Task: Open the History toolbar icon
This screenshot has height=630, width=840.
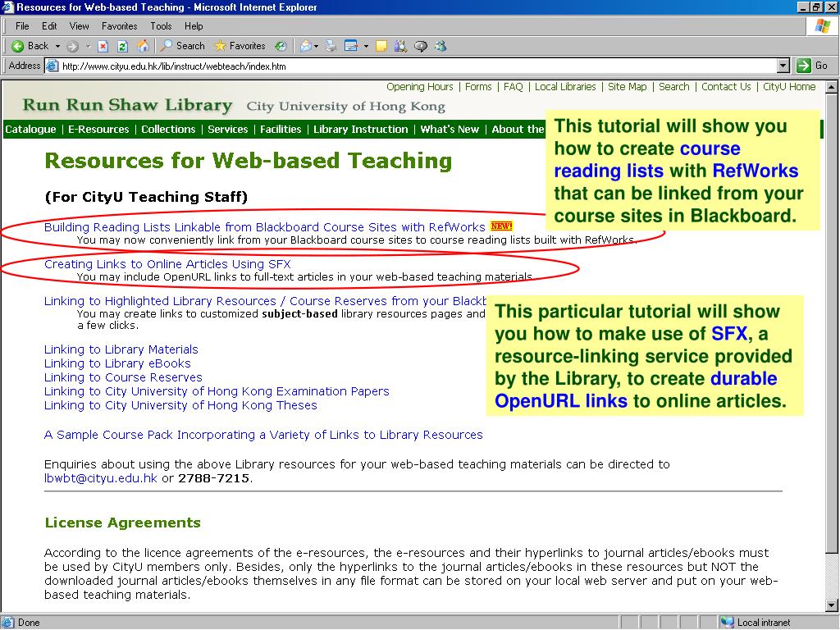Action: [281, 47]
